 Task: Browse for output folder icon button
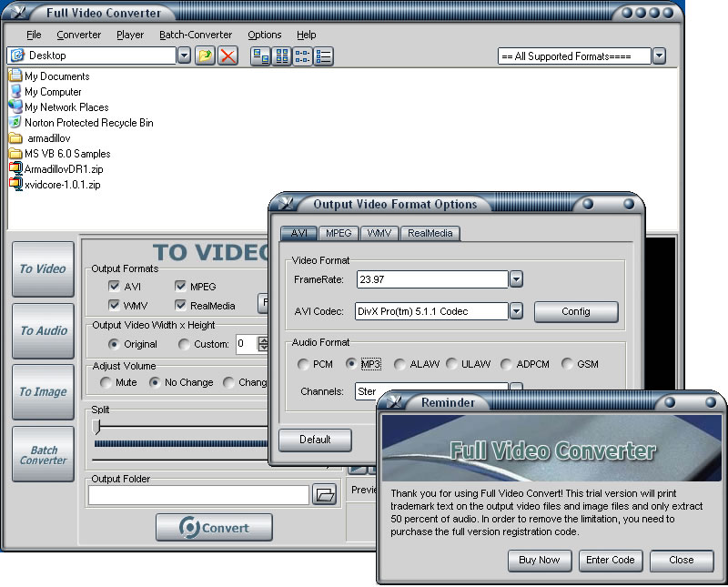click(325, 494)
